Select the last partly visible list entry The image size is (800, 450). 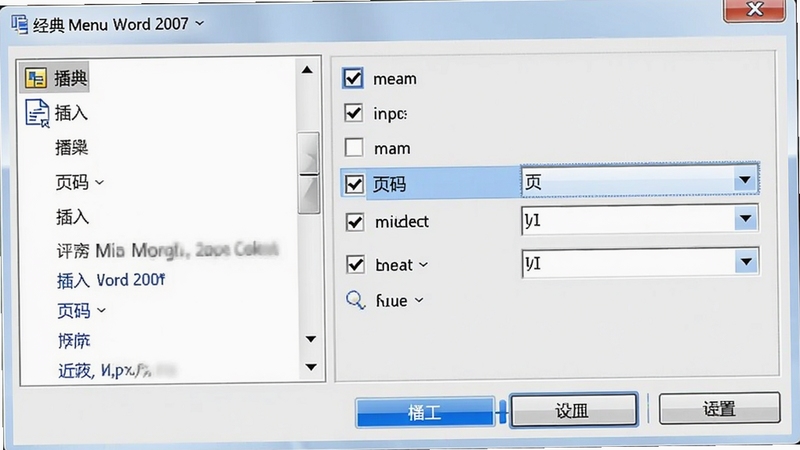coord(116,370)
